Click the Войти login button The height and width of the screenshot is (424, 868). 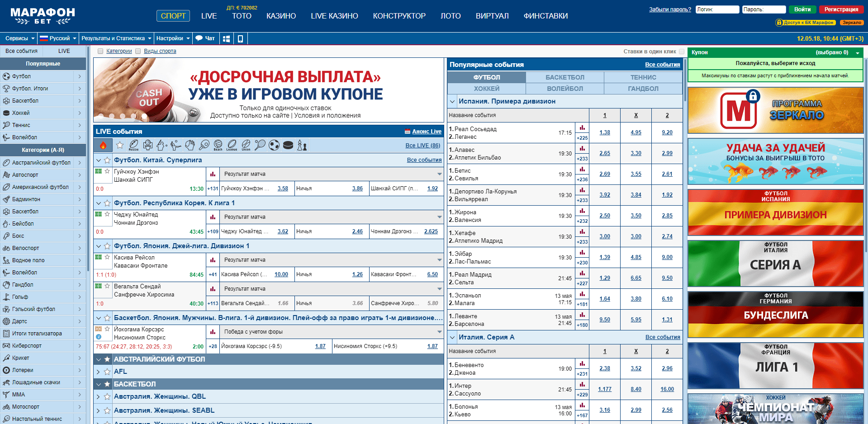point(802,9)
